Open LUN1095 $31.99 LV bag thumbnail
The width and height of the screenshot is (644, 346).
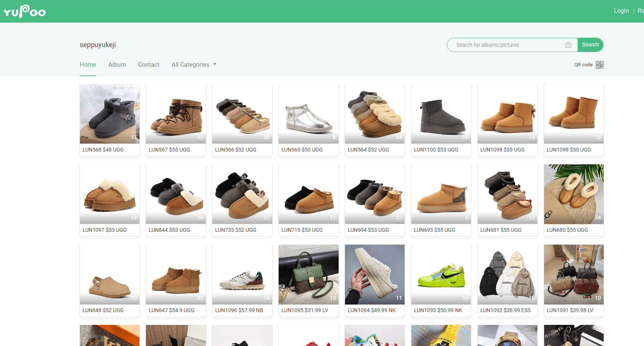(308, 274)
